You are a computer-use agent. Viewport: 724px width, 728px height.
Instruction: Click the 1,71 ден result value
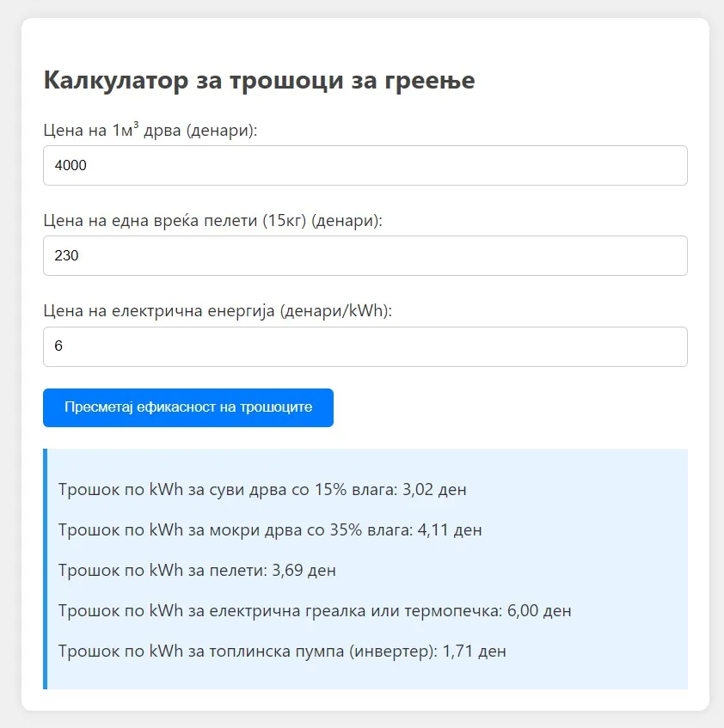[474, 651]
